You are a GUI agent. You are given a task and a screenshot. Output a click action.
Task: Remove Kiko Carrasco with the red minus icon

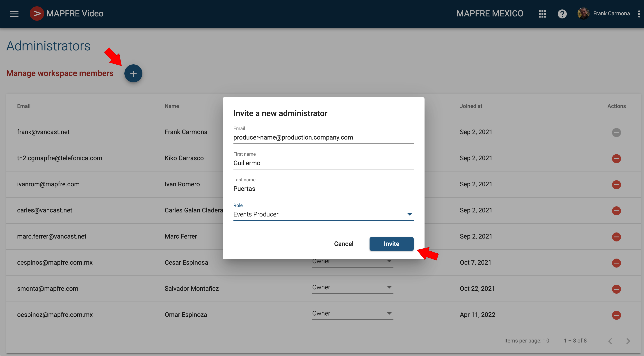pyautogui.click(x=616, y=158)
